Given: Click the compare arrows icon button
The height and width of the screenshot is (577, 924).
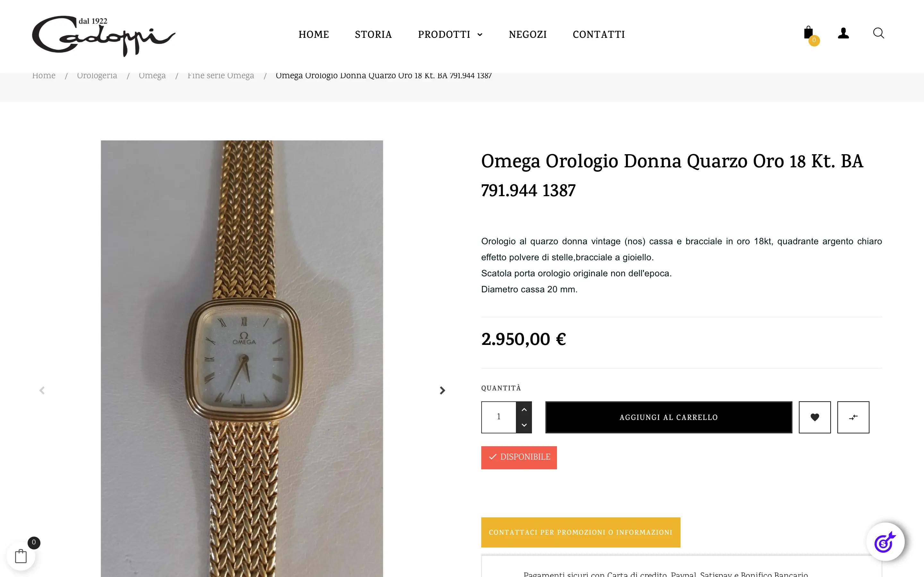Looking at the screenshot, I should pos(853,417).
